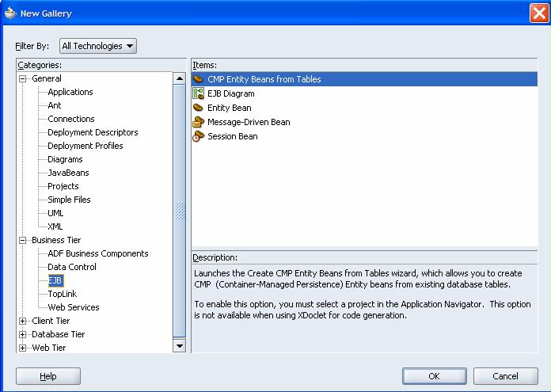Click the categories scrollbar down arrow
The height and width of the screenshot is (392, 551).
tap(180, 346)
